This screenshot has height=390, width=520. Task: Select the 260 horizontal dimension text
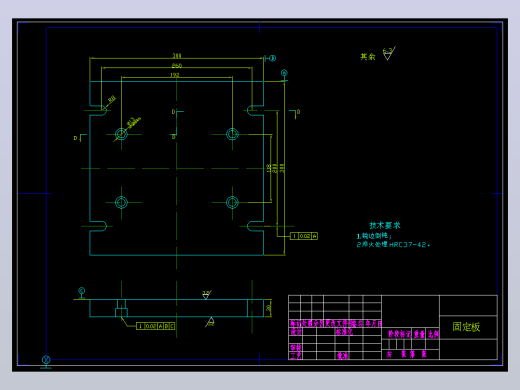(x=177, y=65)
